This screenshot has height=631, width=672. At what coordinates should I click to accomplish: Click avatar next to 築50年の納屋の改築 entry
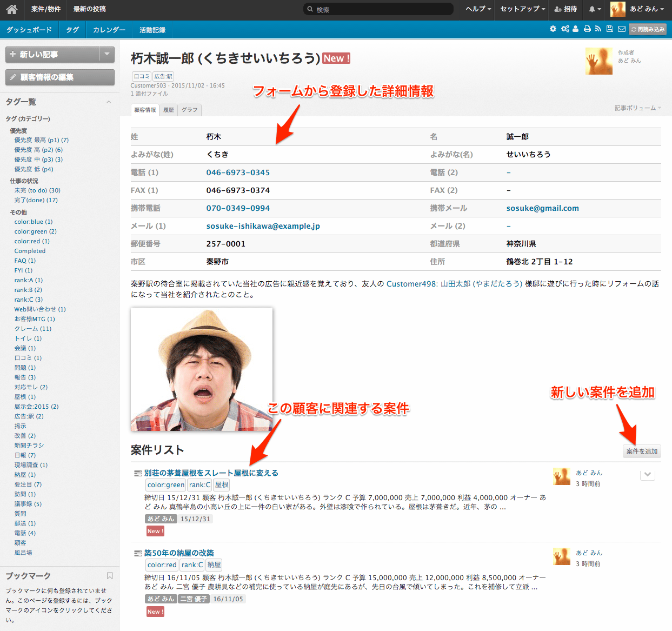click(562, 556)
